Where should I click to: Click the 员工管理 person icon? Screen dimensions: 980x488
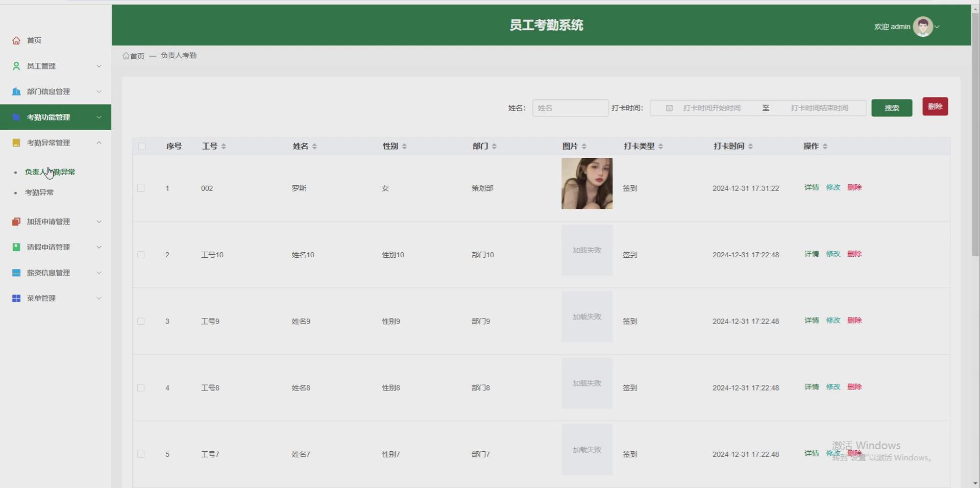tap(16, 66)
